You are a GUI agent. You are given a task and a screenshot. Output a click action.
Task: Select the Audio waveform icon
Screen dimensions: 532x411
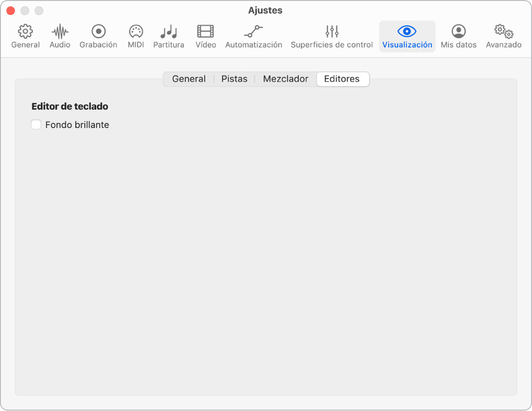(x=60, y=32)
